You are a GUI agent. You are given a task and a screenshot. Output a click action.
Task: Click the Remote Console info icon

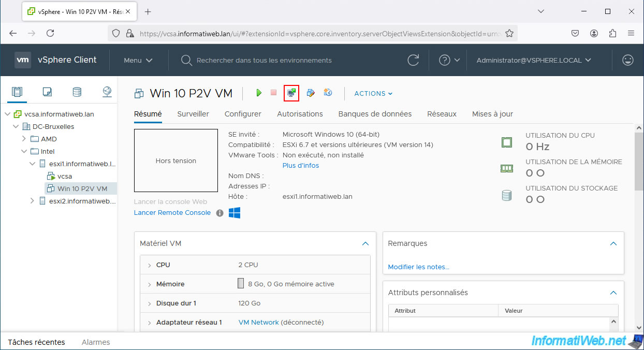pos(219,213)
